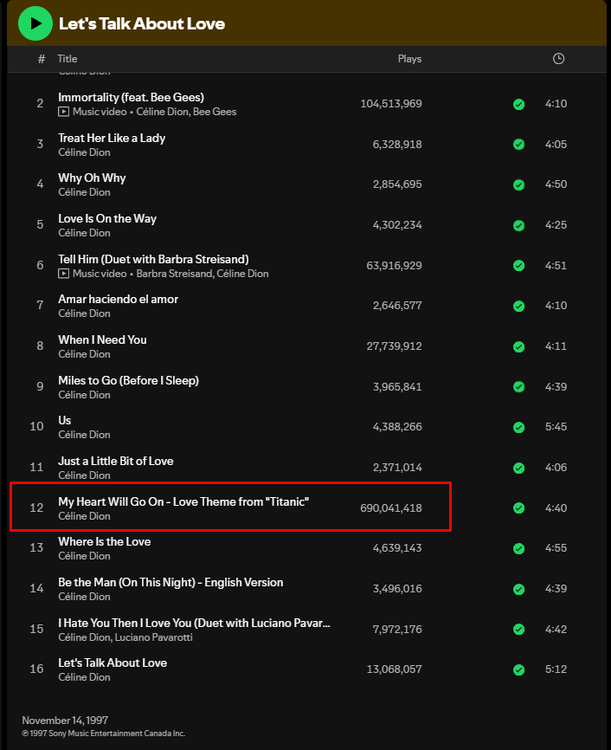
Task: Click the green saved checkmark for Immortality
Action: [x=519, y=104]
